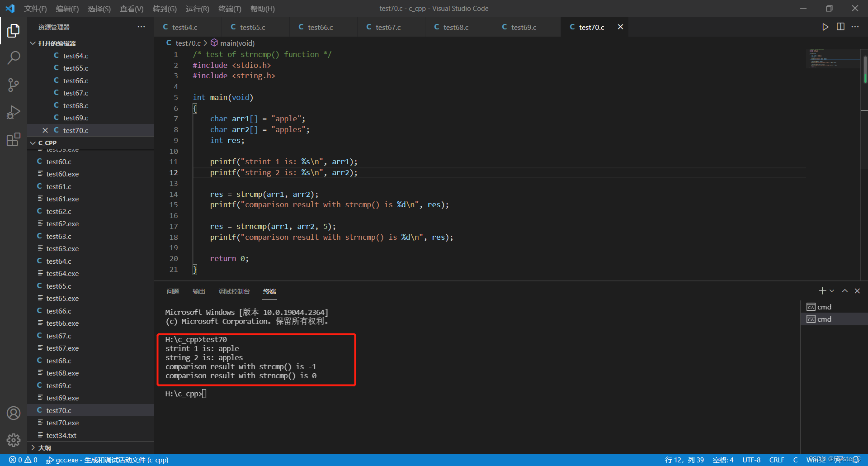The image size is (868, 466).
Task: Switch to the test69.c editor tab
Action: point(527,27)
